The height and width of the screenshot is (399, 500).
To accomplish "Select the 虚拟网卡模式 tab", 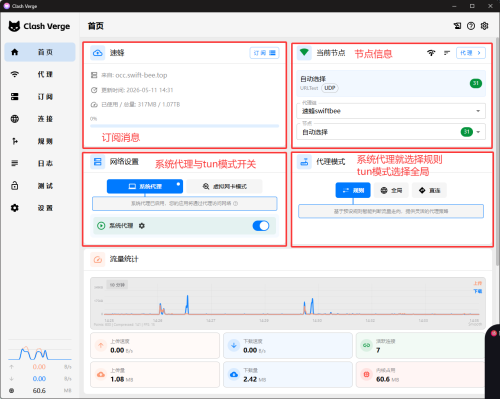I will (x=224, y=186).
